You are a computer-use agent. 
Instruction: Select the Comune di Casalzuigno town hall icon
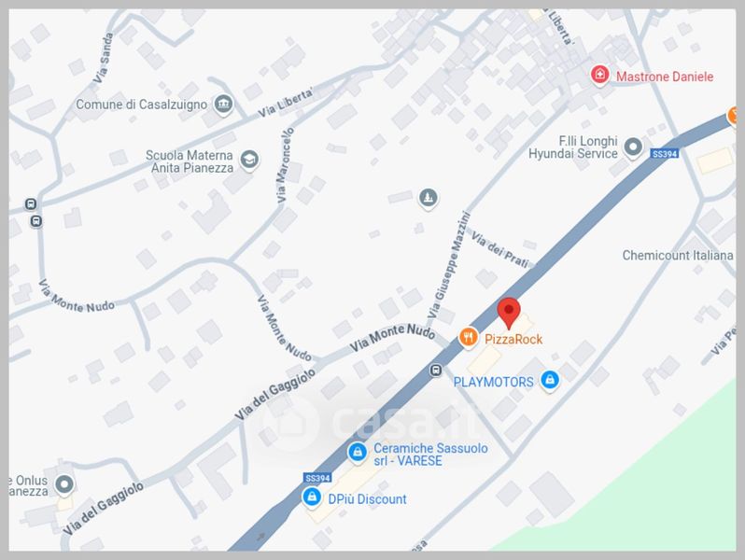coord(223,104)
